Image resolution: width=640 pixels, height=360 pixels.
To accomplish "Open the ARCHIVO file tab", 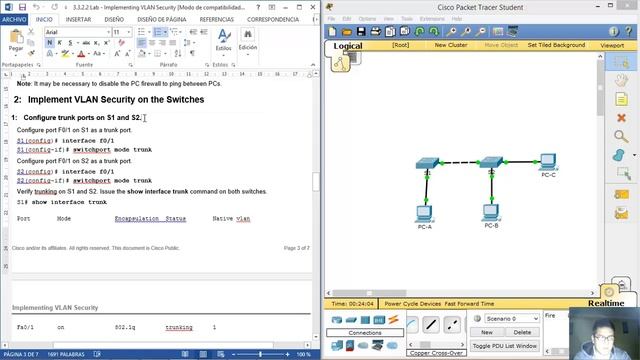I will click(x=14, y=19).
